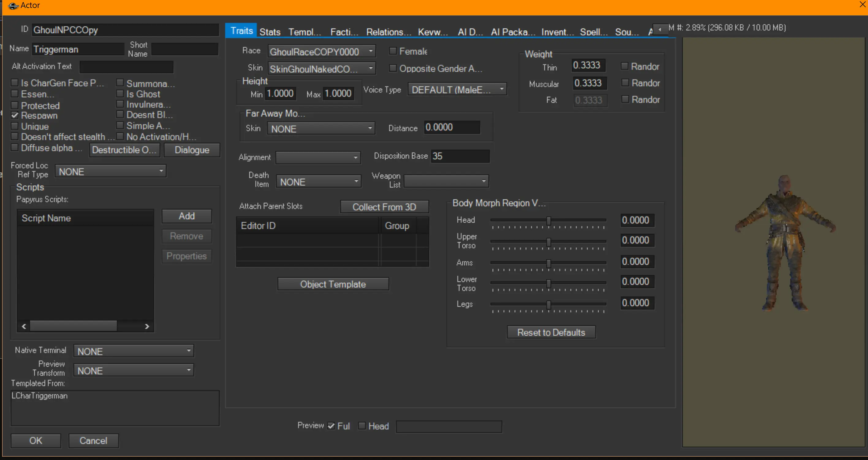
Task: Click the Dialogue button
Action: tap(192, 150)
